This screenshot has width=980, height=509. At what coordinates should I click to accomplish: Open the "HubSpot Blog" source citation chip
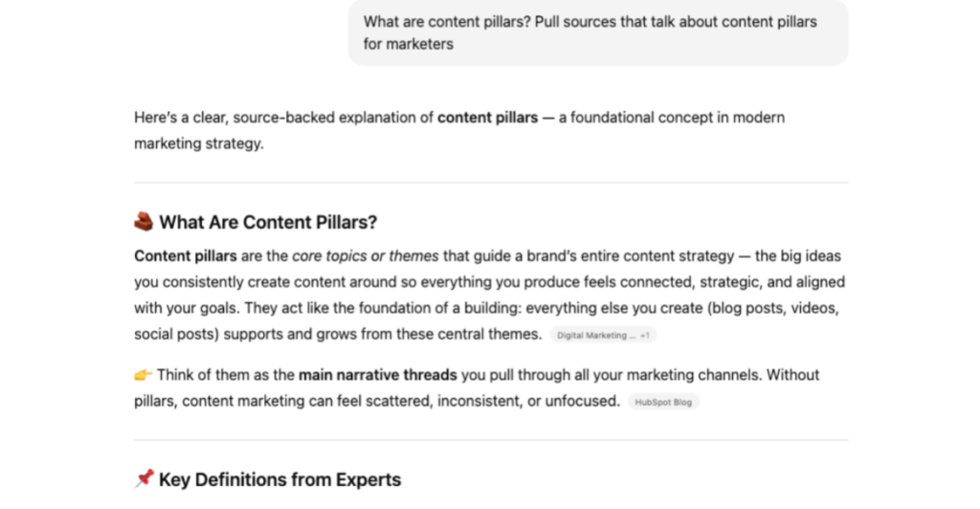(663, 403)
